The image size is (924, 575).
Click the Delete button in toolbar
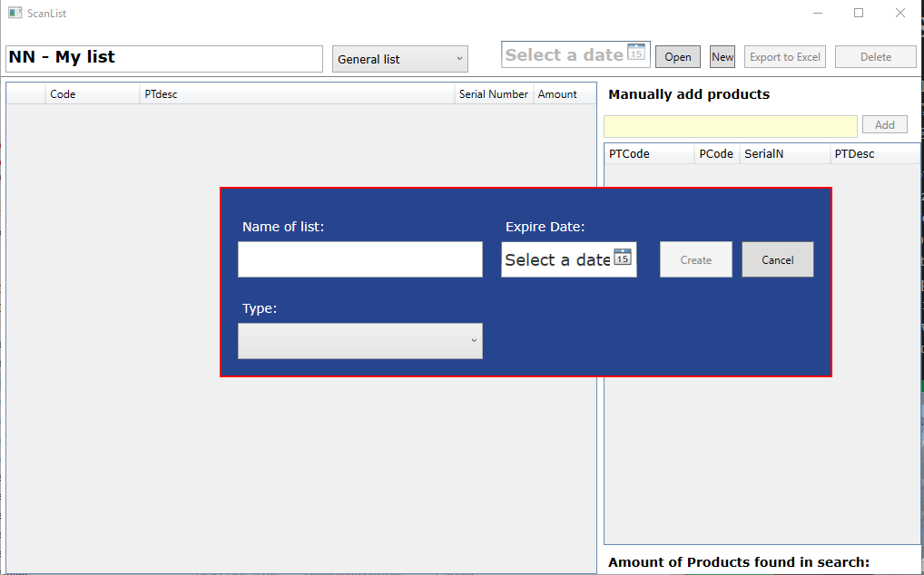click(x=875, y=57)
